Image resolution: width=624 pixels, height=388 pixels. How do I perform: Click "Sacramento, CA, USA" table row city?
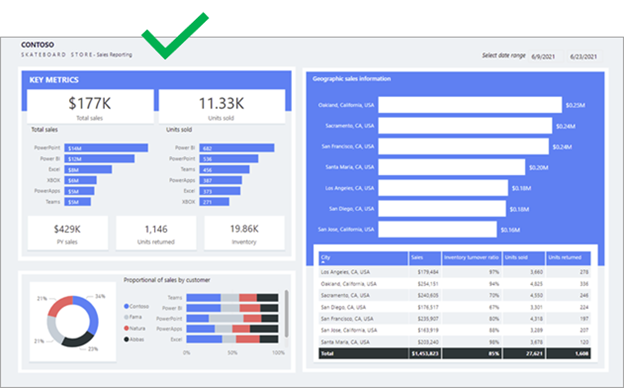345,295
